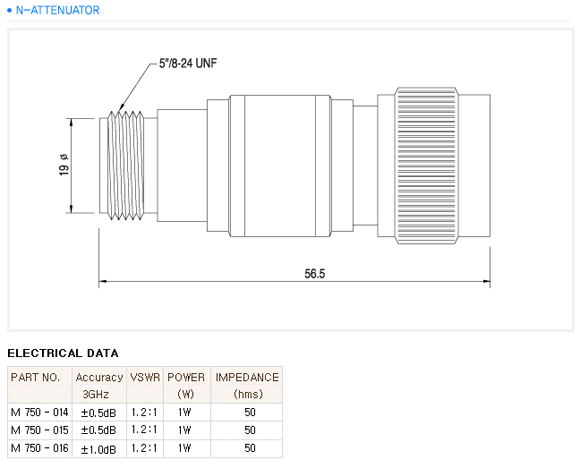Click the VSWR column header
The height and width of the screenshot is (468, 580).
pos(145,377)
